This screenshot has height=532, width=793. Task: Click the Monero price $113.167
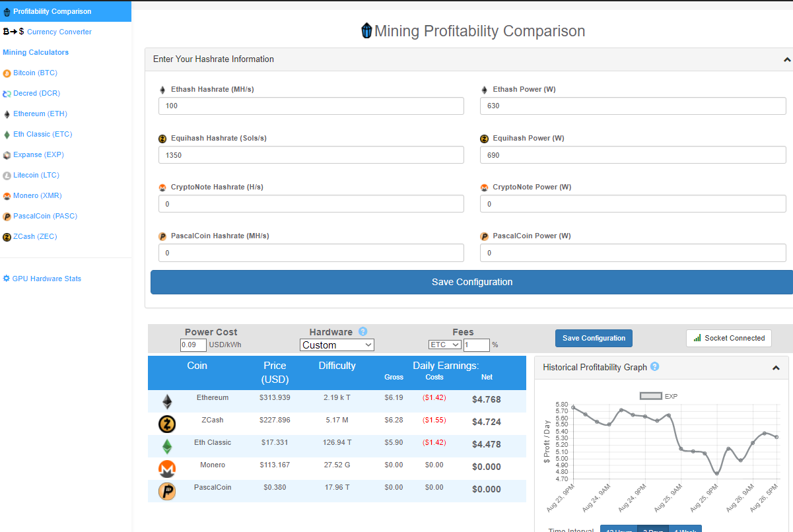pos(275,465)
